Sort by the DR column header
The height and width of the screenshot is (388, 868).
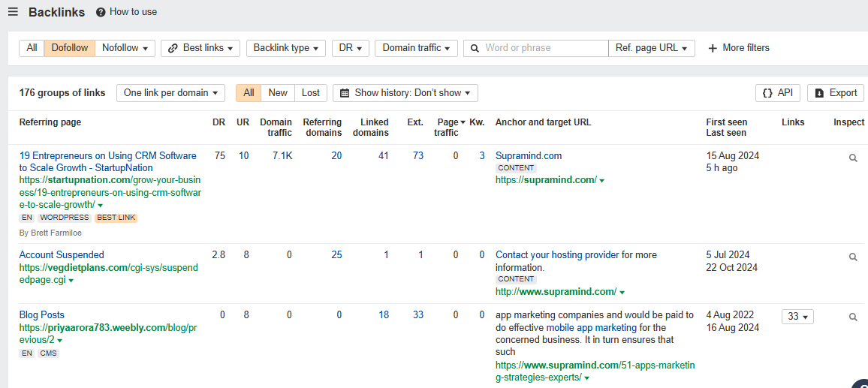pos(219,122)
